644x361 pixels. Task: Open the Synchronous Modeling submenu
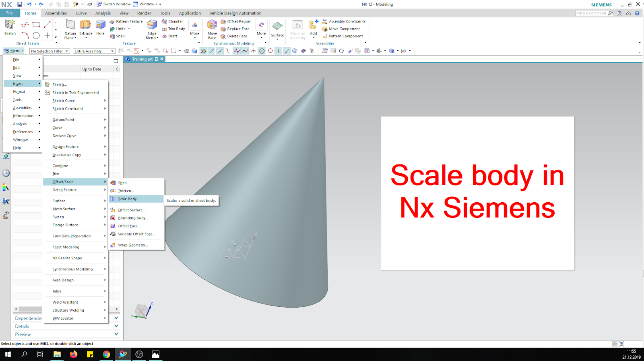(75, 269)
